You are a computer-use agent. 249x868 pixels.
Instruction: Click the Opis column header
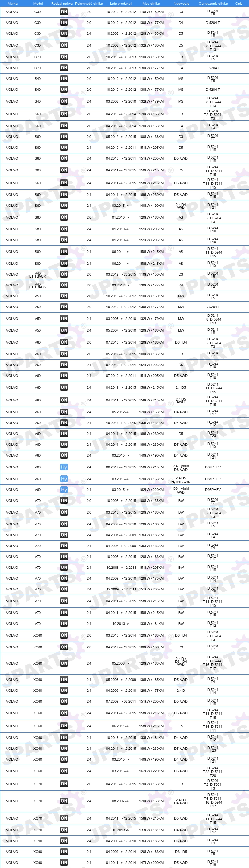pos(238,4)
